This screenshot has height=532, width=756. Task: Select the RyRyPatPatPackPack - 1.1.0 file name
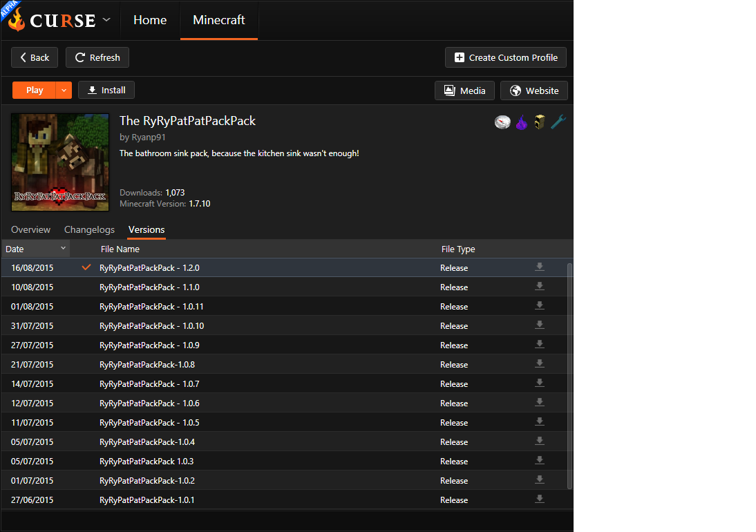pos(149,287)
